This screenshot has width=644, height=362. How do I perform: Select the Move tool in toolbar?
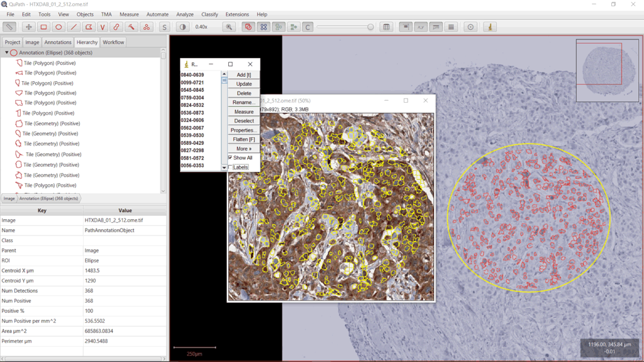tap(28, 27)
